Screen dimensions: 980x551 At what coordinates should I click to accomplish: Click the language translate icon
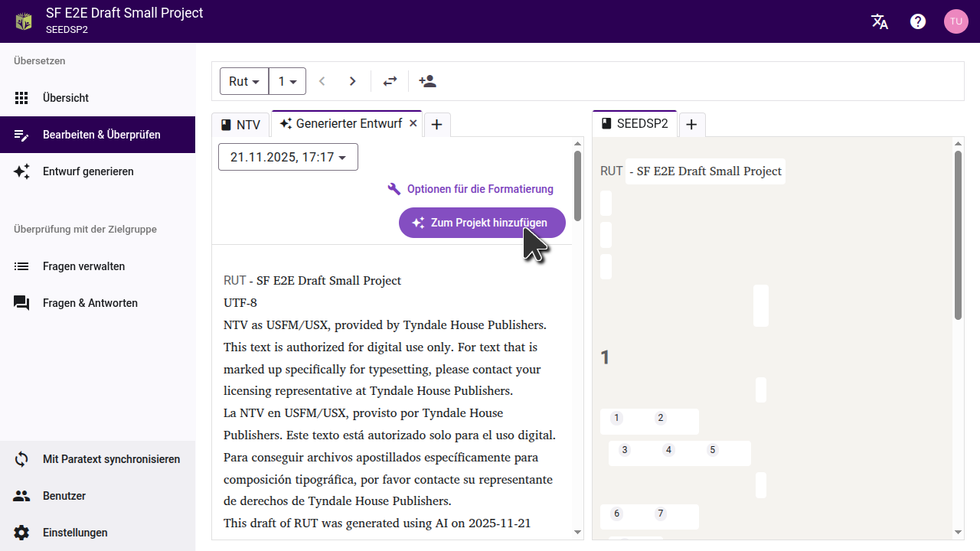click(x=880, y=21)
